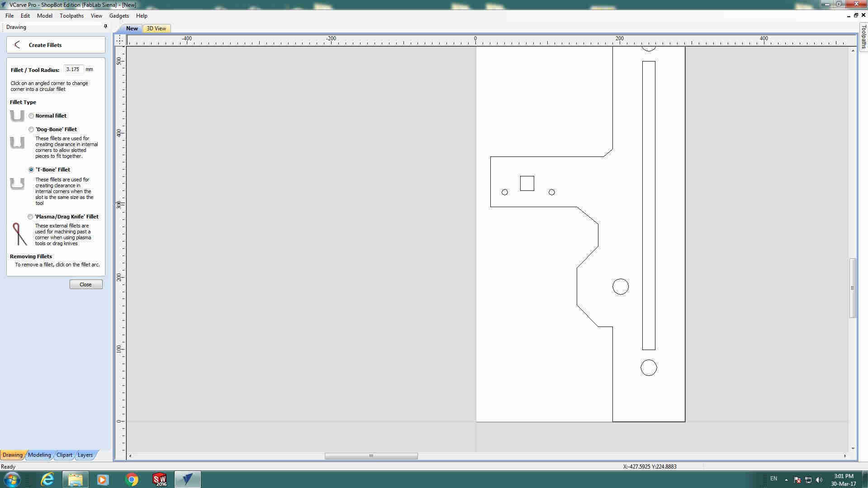Click the Ready status text
This screenshot has height=488, width=868.
point(8,466)
